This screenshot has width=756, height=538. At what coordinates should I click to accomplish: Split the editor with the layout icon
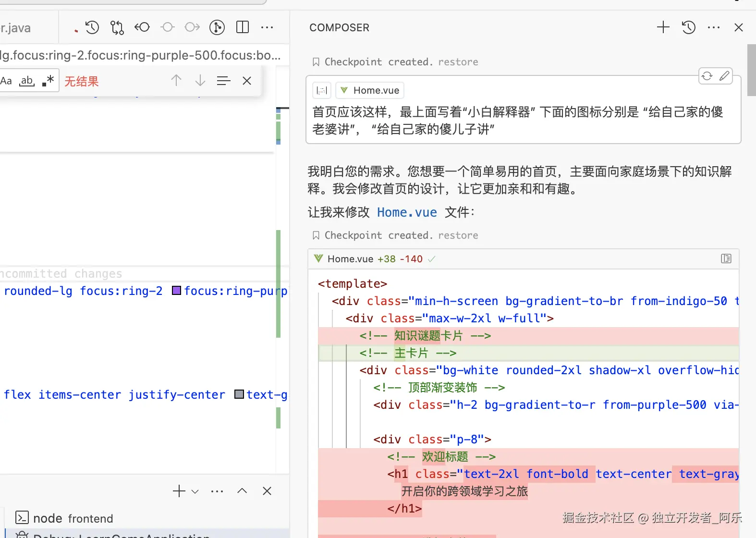pos(243,27)
